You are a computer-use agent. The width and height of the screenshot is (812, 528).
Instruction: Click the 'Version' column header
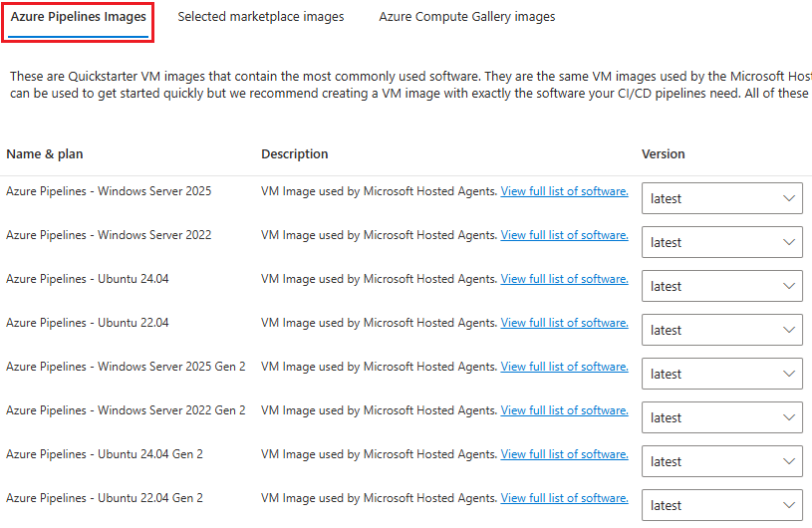tap(664, 154)
